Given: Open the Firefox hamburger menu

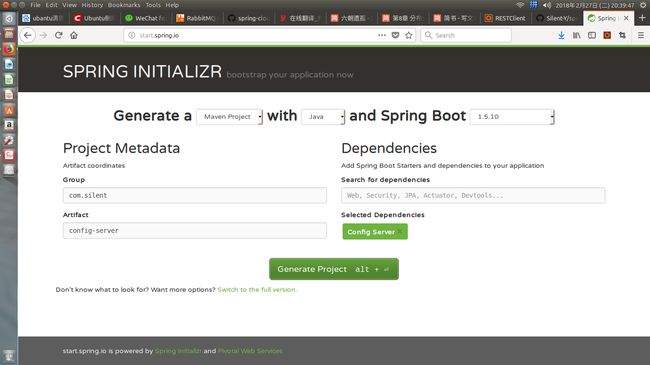Looking at the screenshot, I should click(x=641, y=35).
